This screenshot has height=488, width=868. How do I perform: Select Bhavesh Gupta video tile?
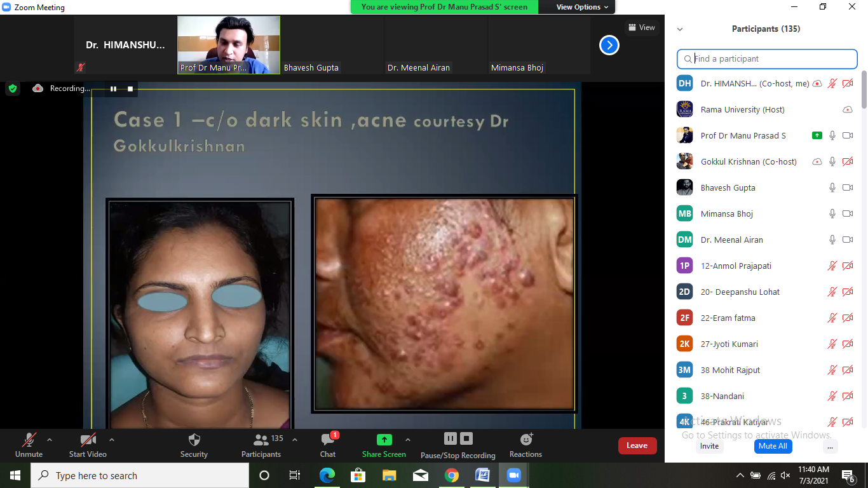332,45
